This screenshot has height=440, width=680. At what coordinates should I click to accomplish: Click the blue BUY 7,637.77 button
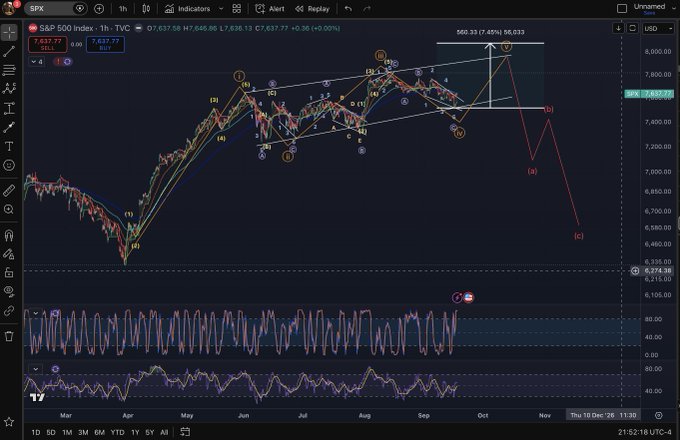(105, 44)
